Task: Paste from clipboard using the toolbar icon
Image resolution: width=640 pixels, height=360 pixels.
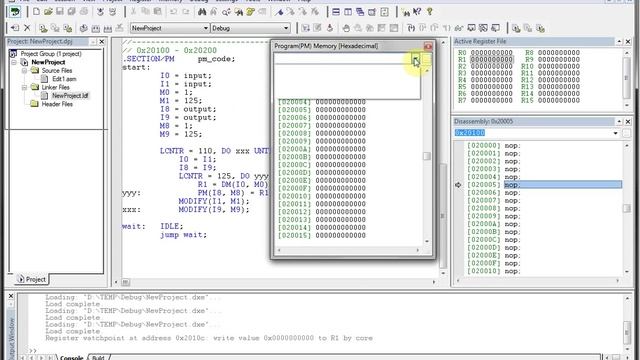Action: point(157,12)
